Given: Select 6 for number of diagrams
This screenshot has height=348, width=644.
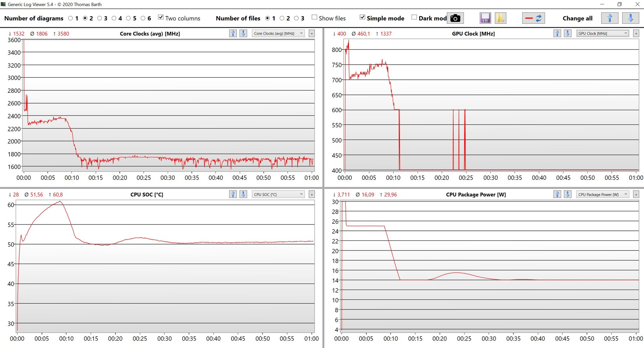Looking at the screenshot, I should tap(143, 18).
